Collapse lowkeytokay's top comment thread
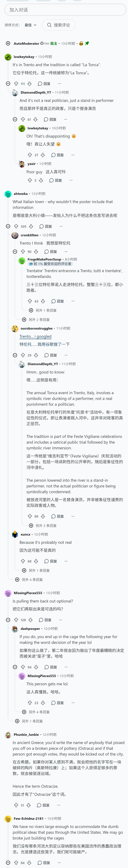 (8, 84)
